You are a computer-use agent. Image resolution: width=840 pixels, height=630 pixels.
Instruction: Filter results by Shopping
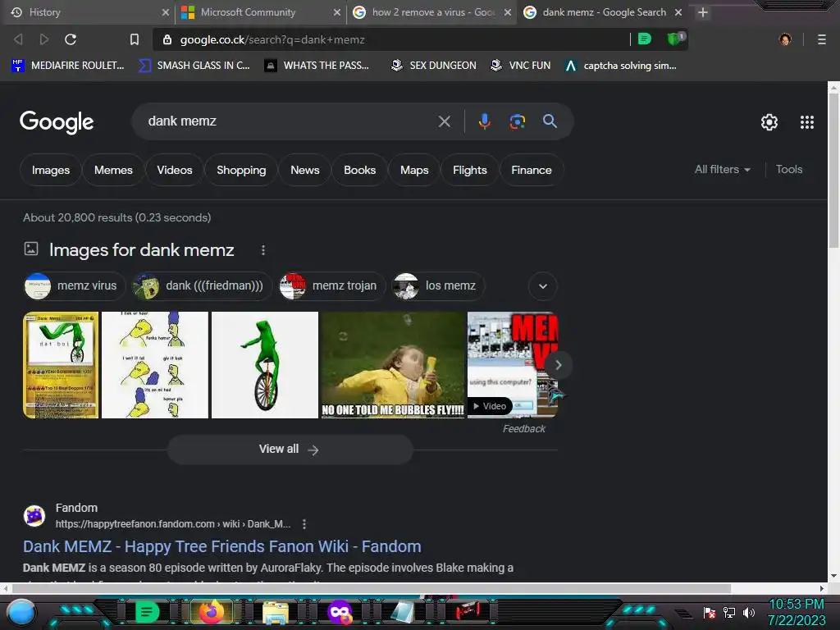point(241,170)
